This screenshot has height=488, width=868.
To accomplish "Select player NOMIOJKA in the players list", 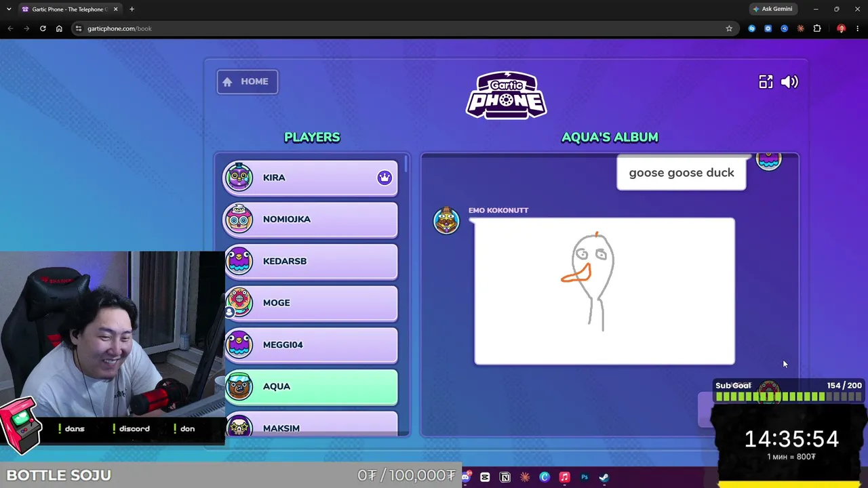I will point(311,220).
